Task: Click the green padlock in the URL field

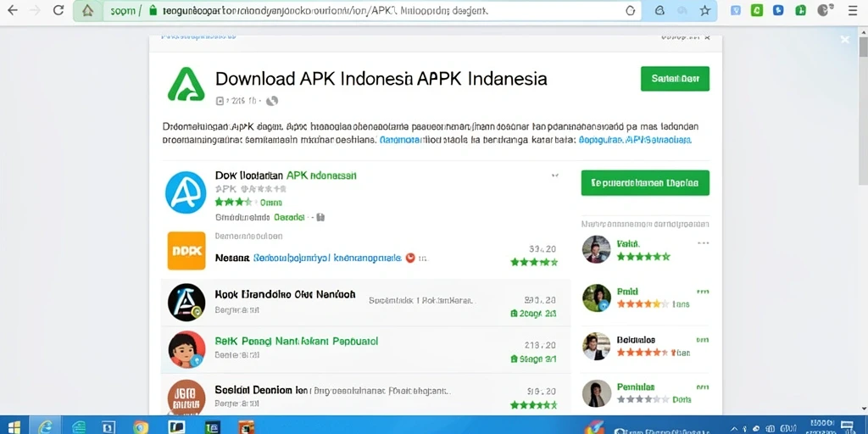Action: point(153,10)
